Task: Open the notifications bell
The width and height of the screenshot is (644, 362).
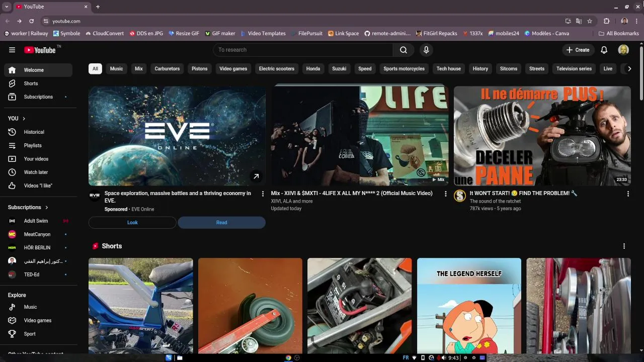Action: pos(604,50)
